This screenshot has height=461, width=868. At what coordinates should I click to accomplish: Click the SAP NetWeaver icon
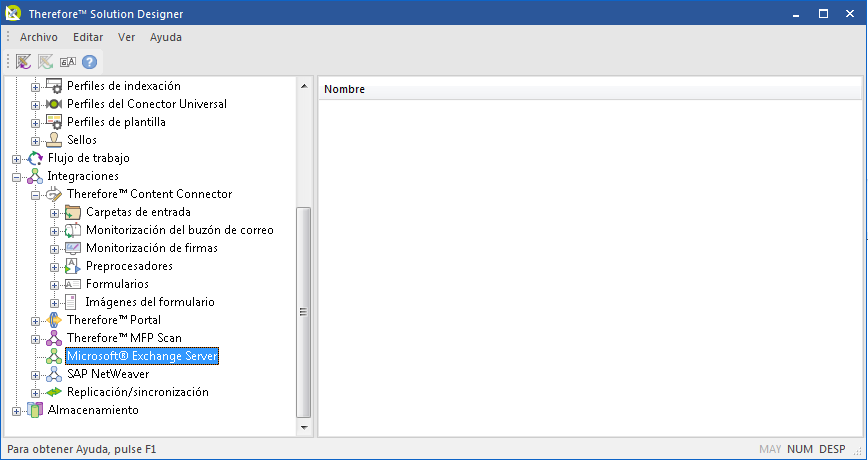[x=54, y=374]
